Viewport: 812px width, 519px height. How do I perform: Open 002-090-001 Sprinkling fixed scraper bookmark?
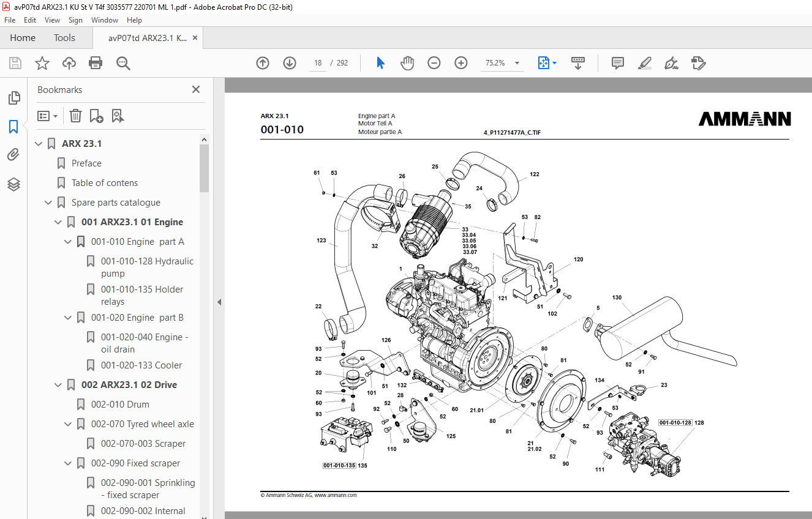tap(148, 489)
